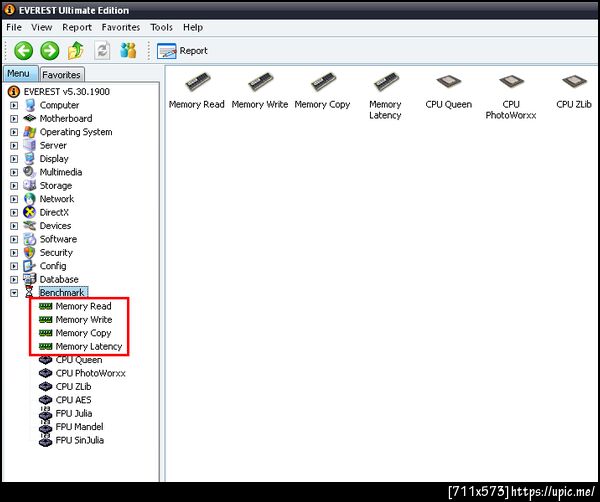This screenshot has height=502, width=600.
Task: Click the Storage drive icon in tree
Action: (29, 185)
